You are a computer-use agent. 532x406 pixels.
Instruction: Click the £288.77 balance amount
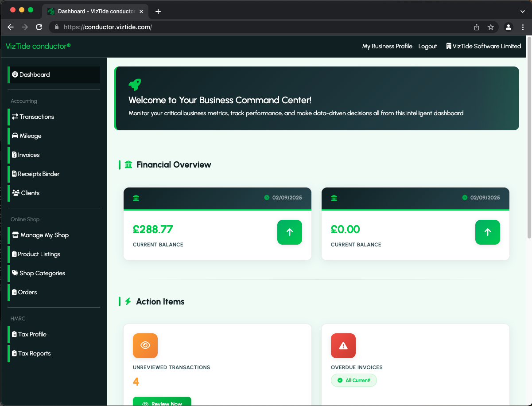click(x=153, y=230)
